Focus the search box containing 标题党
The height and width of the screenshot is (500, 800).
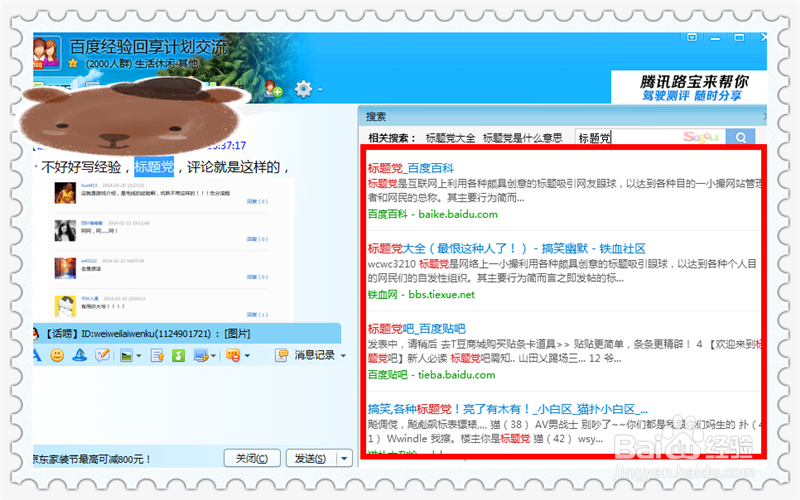(650, 137)
